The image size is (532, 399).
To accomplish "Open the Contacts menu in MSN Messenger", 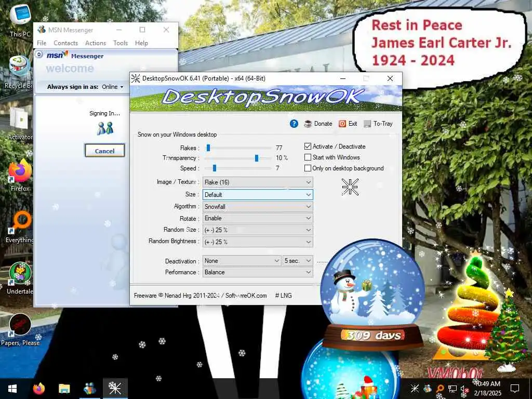I will point(65,43).
